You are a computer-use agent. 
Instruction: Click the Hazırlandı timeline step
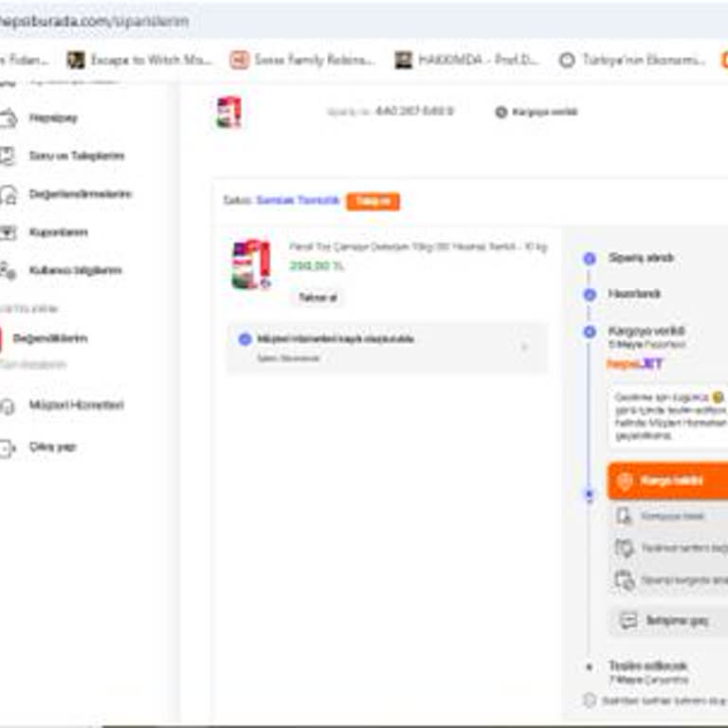click(x=634, y=294)
